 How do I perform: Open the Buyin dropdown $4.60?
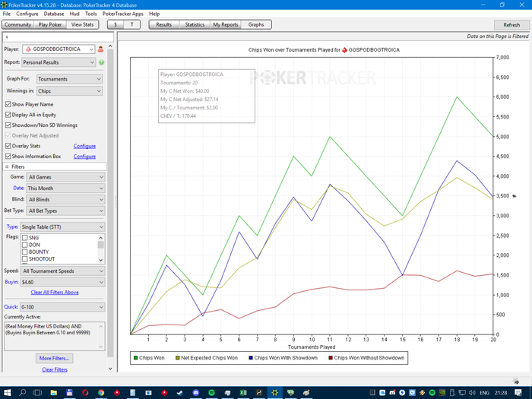click(x=63, y=282)
